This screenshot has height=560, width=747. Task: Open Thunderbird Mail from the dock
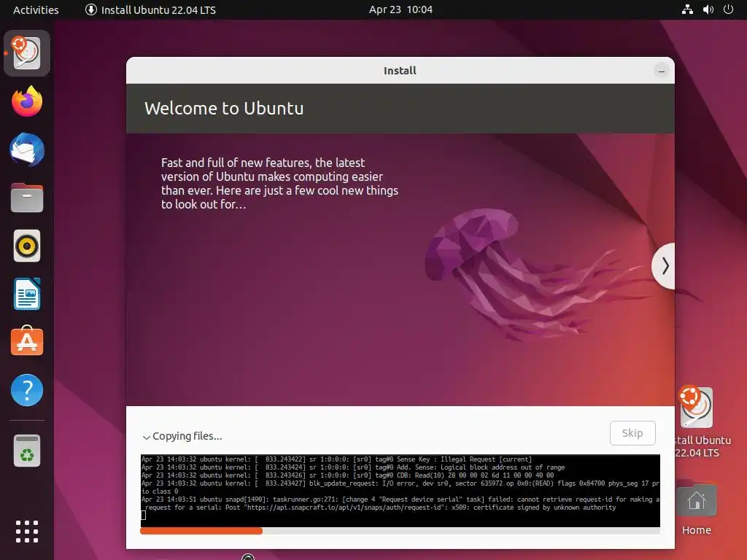click(27, 149)
